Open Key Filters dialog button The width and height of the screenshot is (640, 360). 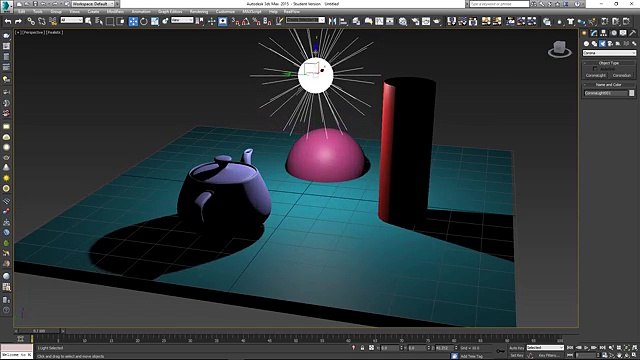(x=549, y=356)
